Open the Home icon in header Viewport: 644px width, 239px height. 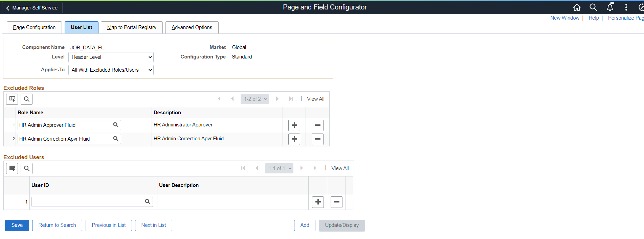(577, 7)
